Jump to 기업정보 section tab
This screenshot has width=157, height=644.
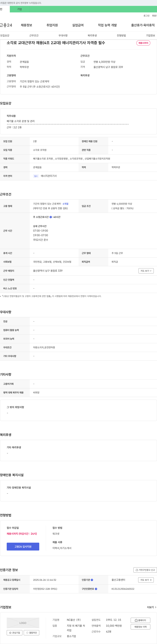tap(150, 35)
